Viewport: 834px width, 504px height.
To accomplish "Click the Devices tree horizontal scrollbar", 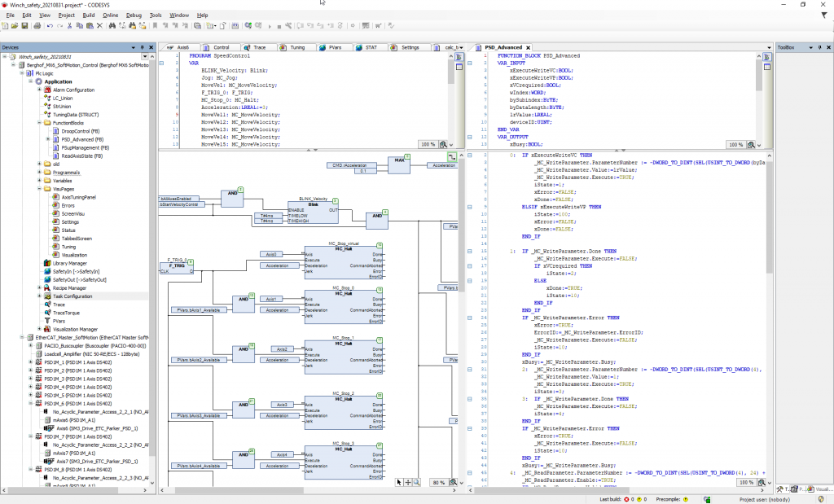I will tap(74, 490).
